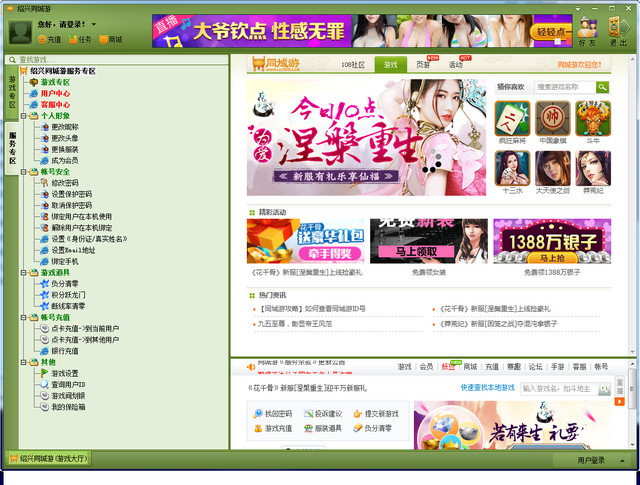The height and width of the screenshot is (485, 640).
Task: Switch to the 活动 tab
Action: (x=456, y=65)
